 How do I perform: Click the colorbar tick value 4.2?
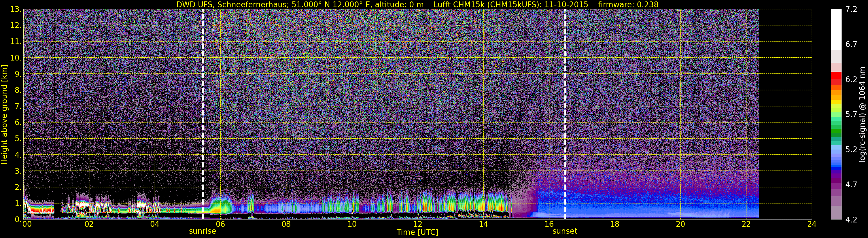(851, 220)
